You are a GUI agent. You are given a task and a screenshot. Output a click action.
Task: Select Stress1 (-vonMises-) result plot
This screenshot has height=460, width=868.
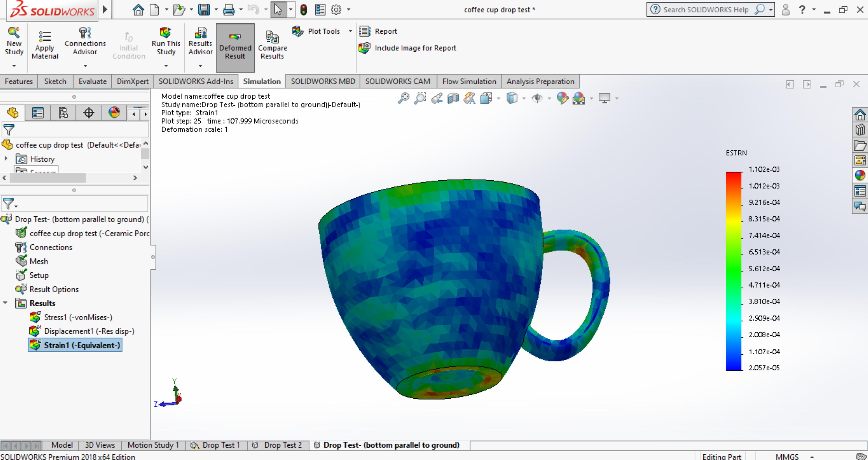pos(78,317)
